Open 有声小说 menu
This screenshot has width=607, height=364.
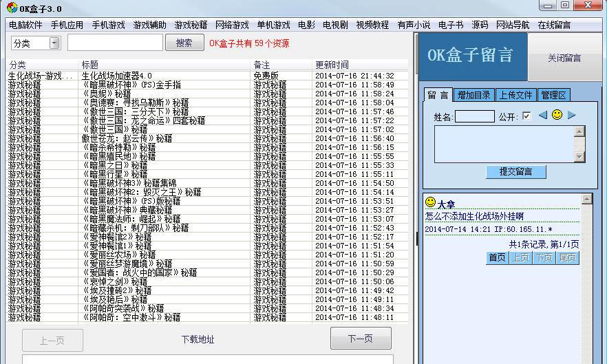(414, 25)
